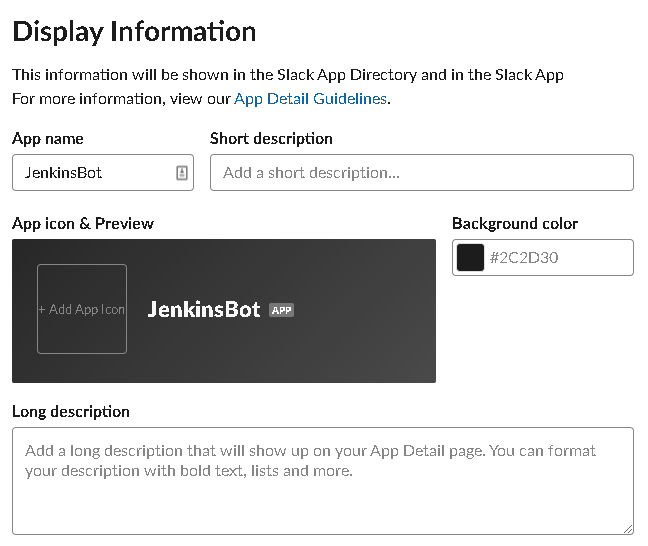Click the Slack App Directory info sentence
The image size is (648, 546).
pyautogui.click(x=288, y=75)
